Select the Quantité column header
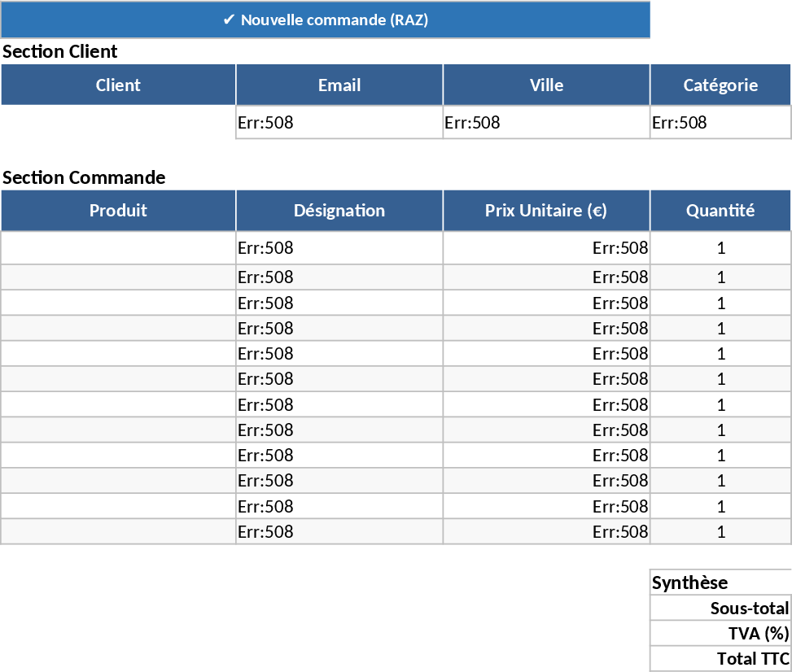792x672 pixels. [x=720, y=210]
